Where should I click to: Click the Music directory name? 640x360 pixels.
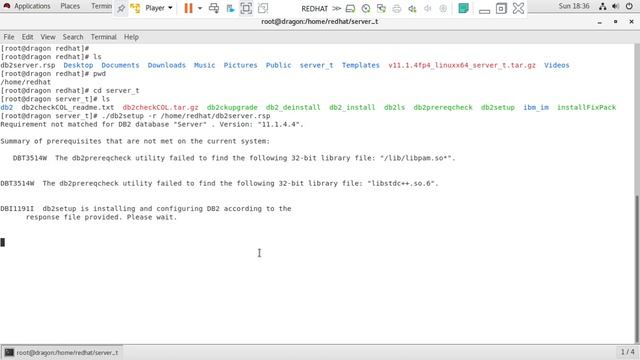pyautogui.click(x=204, y=65)
